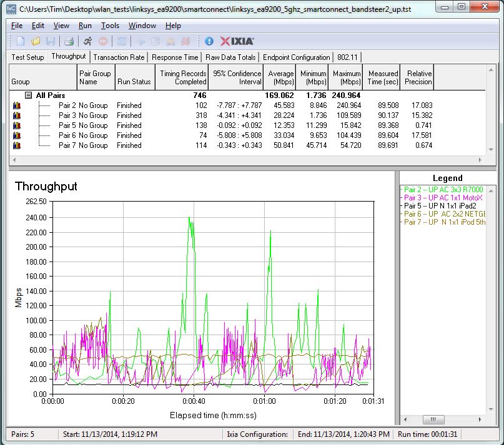Click the red Stop test icon

pos(103,41)
